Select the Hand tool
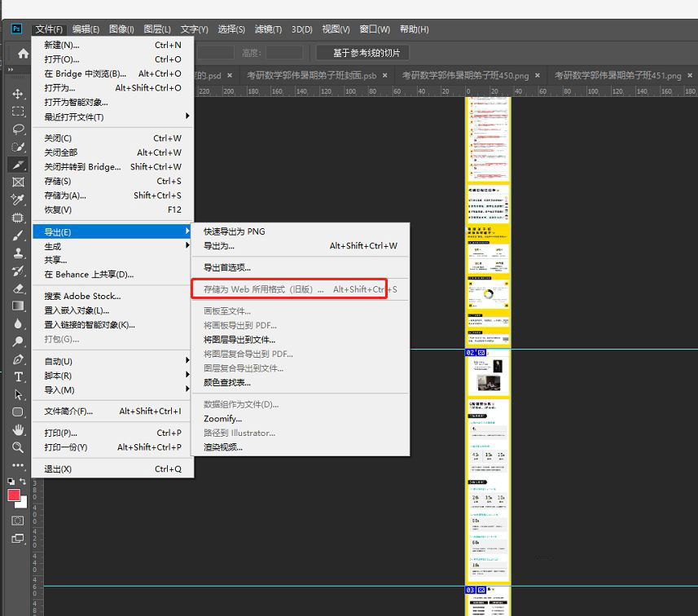 pos(18,430)
